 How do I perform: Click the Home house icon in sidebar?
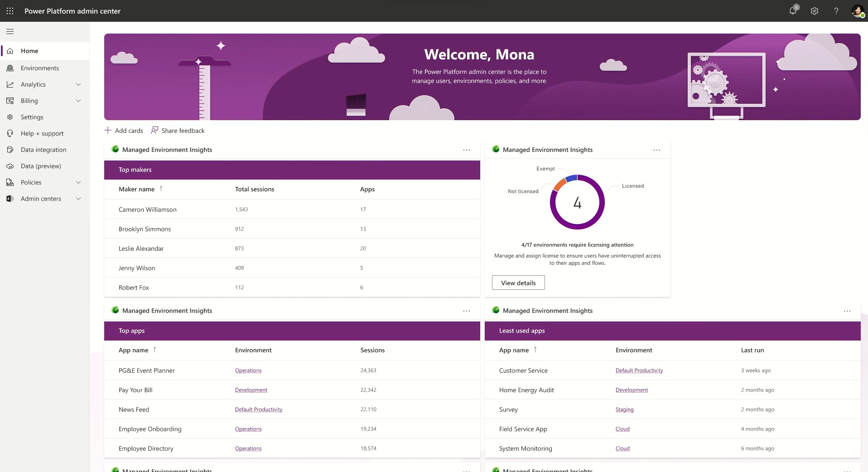click(10, 51)
